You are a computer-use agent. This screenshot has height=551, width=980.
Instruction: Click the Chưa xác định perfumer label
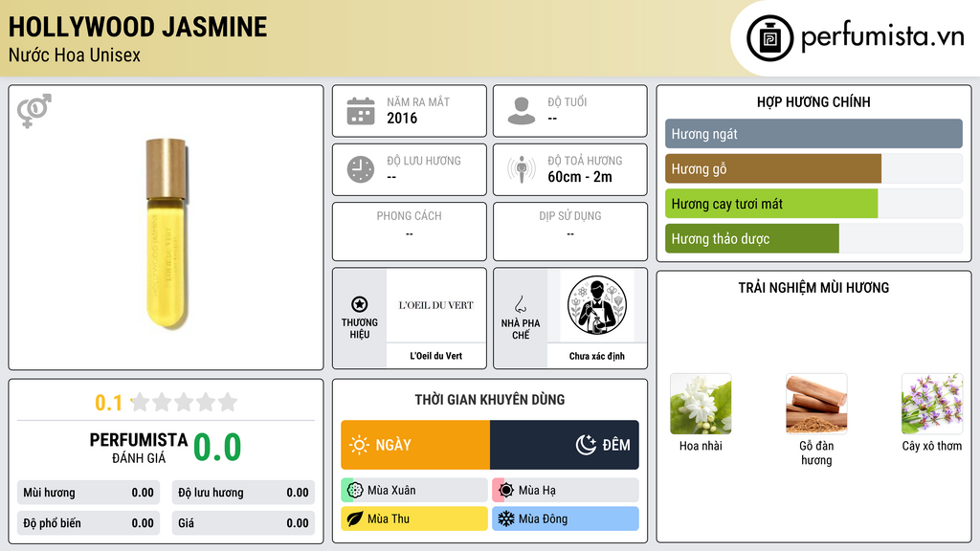pos(597,356)
